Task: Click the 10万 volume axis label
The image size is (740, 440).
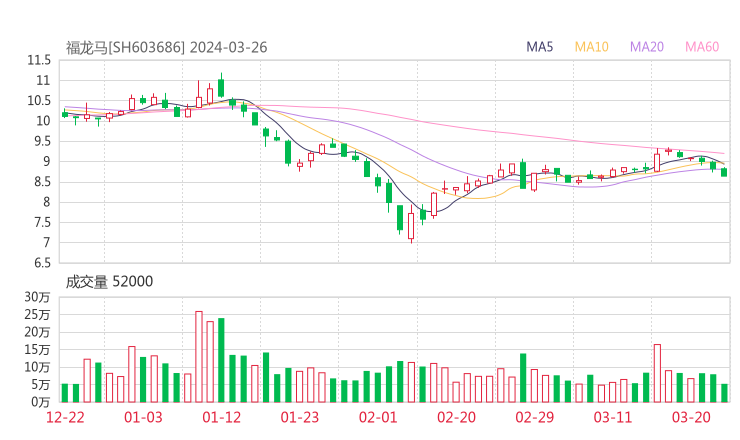Action: coord(37,367)
